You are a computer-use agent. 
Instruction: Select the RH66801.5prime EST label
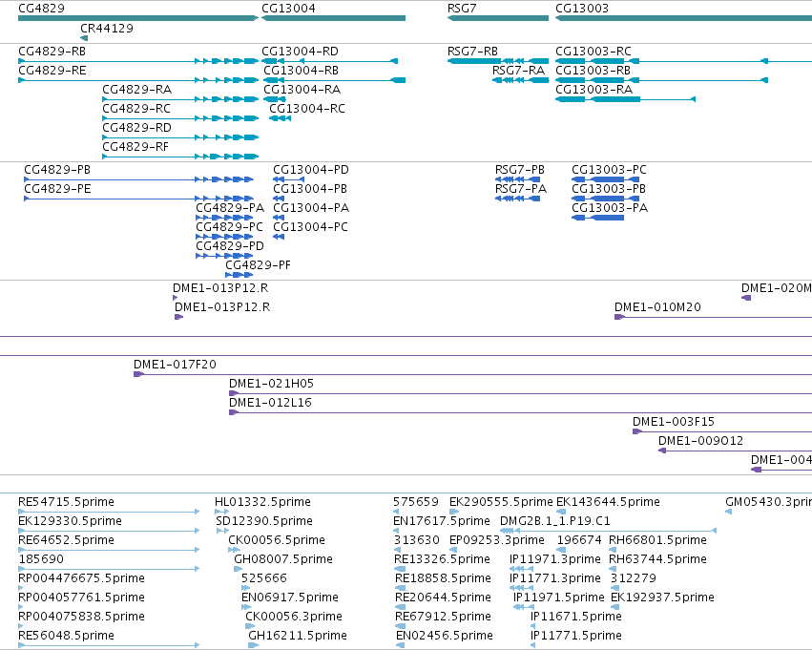coord(657,541)
